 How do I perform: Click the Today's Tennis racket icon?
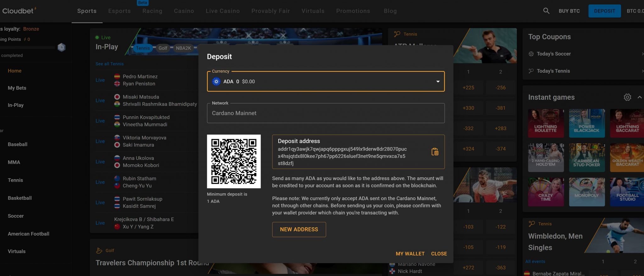[x=531, y=71]
